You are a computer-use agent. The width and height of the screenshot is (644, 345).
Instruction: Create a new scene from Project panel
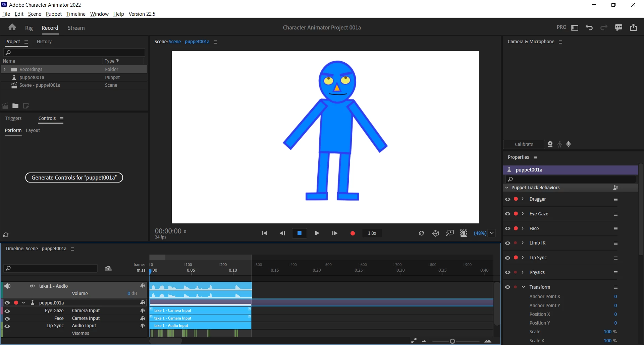(5, 106)
